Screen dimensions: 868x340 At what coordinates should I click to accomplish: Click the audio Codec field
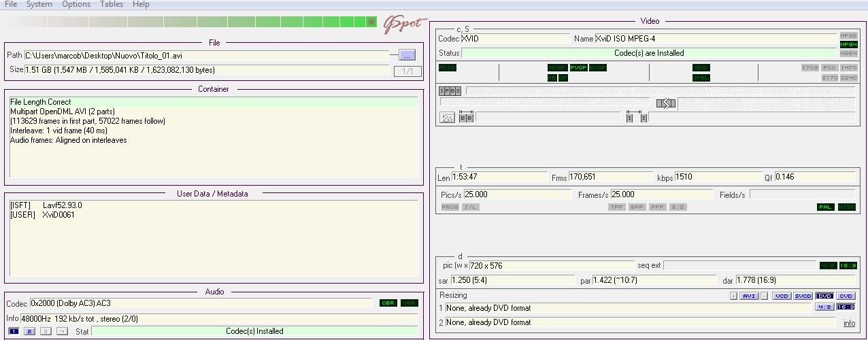[x=201, y=303]
